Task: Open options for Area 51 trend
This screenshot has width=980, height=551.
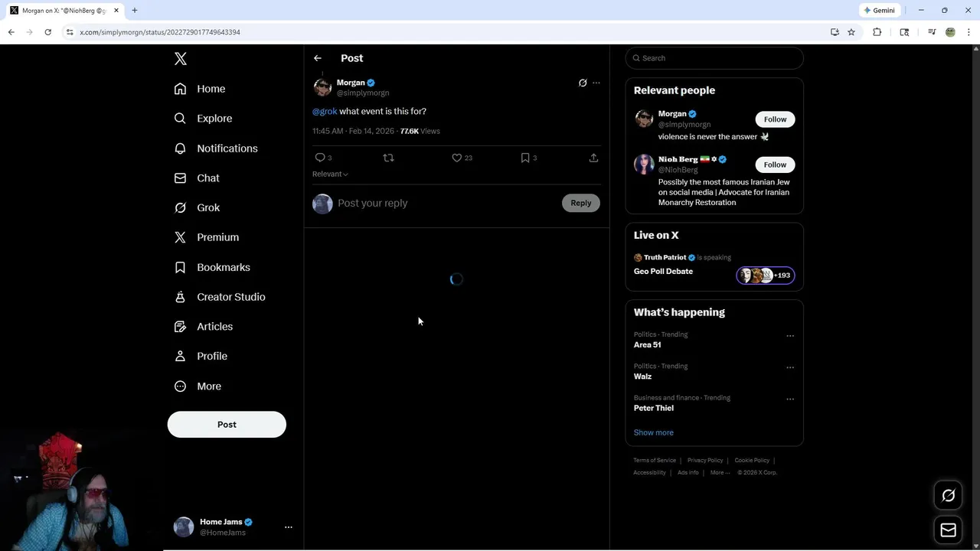Action: click(x=790, y=336)
